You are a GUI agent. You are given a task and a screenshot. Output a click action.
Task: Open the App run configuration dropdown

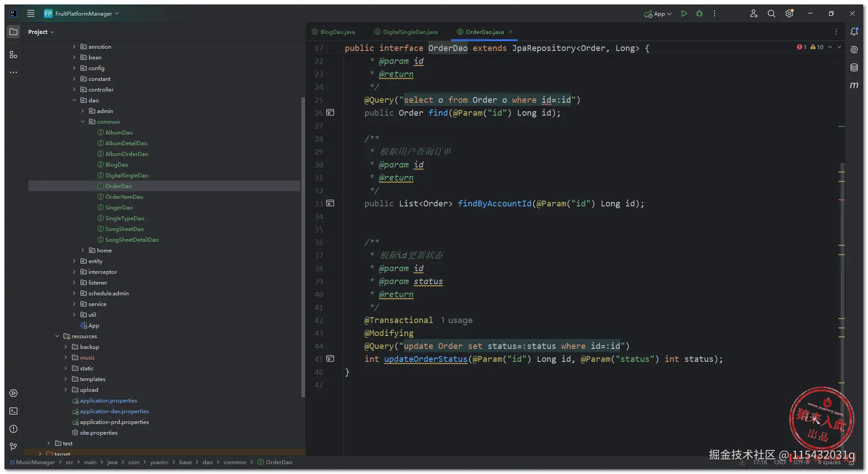tap(658, 14)
